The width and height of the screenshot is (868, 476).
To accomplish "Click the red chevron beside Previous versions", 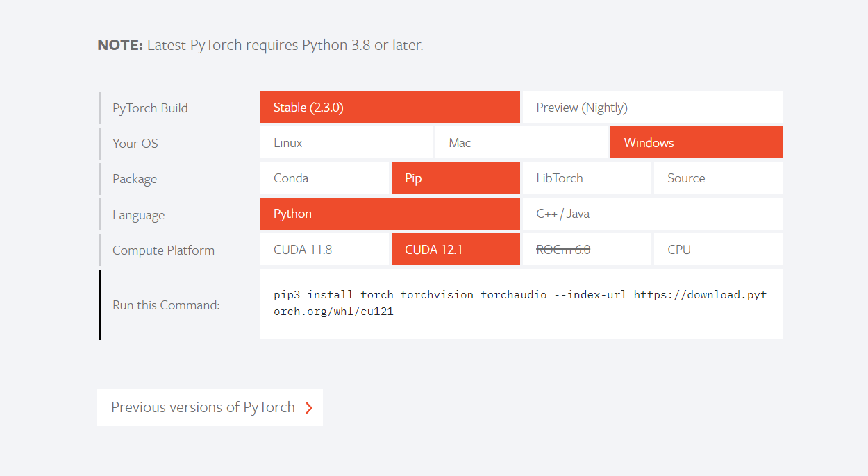I will [x=309, y=408].
